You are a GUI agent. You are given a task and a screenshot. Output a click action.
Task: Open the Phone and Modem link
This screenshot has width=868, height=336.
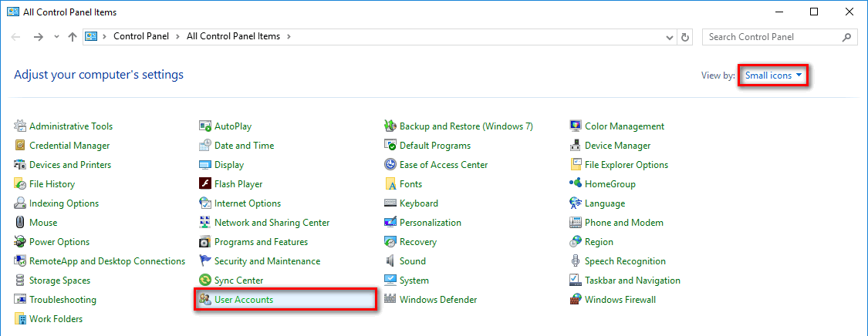[624, 223]
